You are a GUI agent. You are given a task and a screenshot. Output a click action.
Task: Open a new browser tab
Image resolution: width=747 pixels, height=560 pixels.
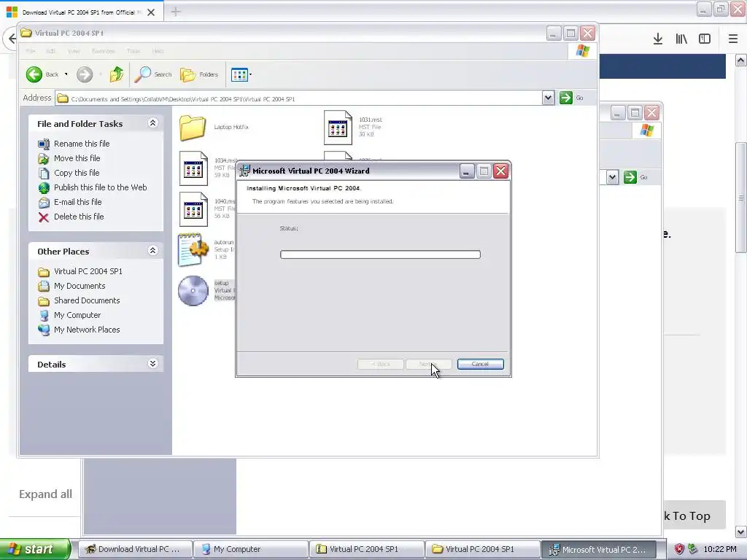(176, 12)
